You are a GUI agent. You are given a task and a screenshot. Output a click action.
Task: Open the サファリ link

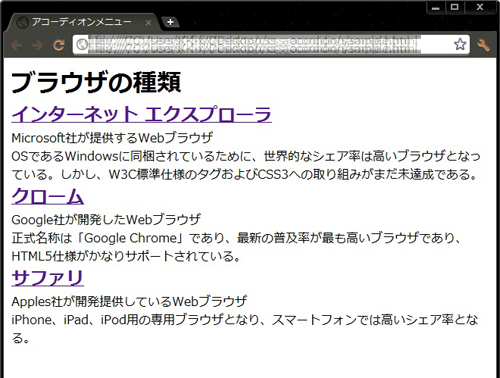(47, 277)
